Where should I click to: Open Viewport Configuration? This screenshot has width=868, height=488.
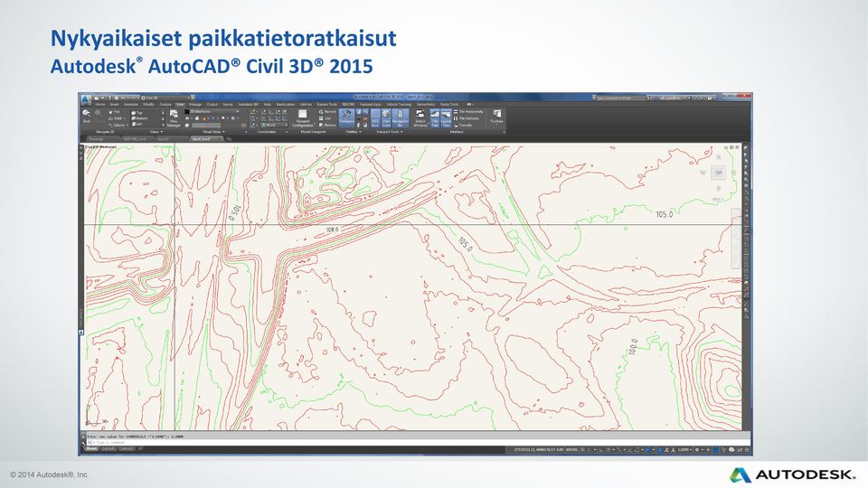(304, 118)
